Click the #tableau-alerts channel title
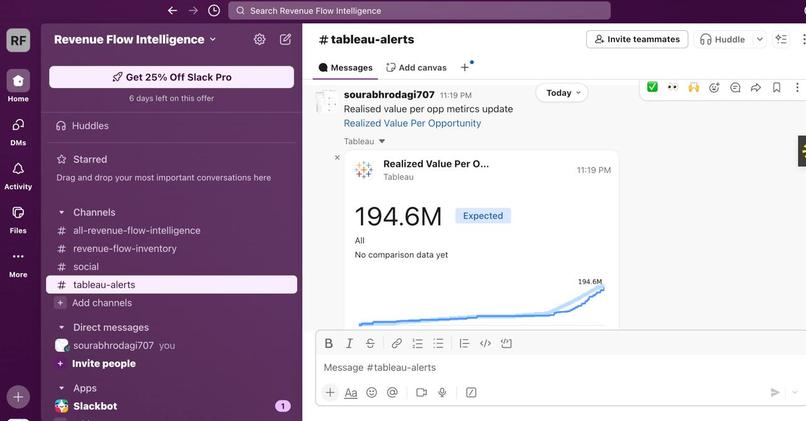The height and width of the screenshot is (421, 806). [x=367, y=40]
